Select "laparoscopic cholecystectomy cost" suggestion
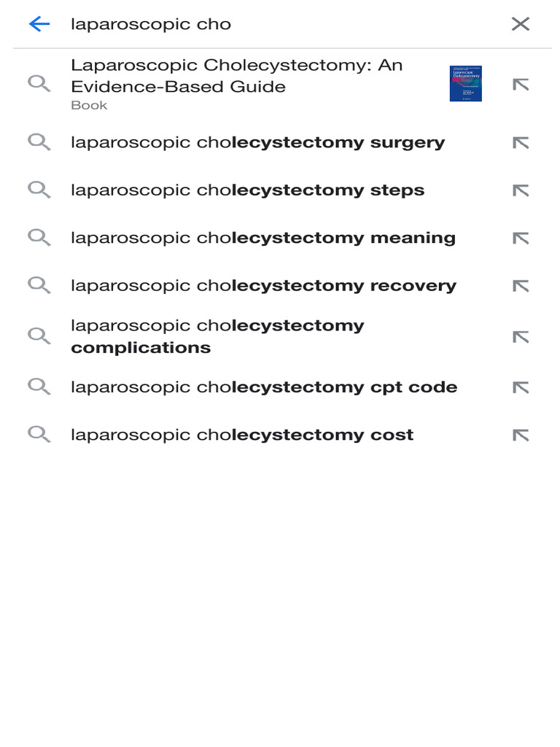The height and width of the screenshot is (747, 560). pos(242,435)
